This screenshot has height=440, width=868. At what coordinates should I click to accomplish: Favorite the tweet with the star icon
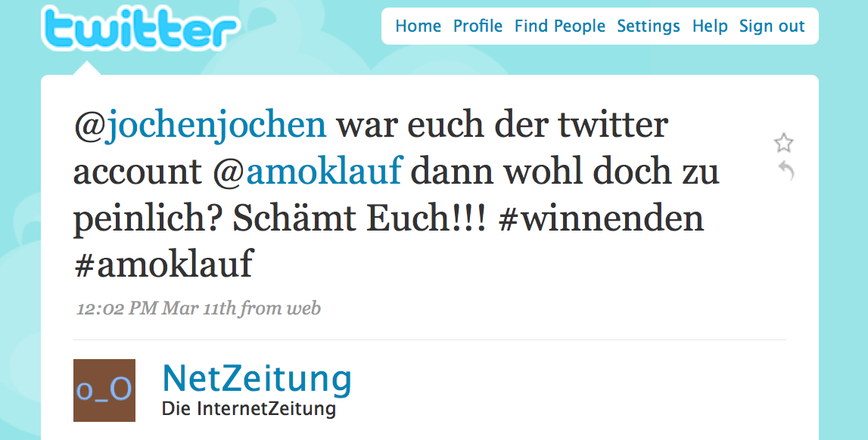point(783,143)
